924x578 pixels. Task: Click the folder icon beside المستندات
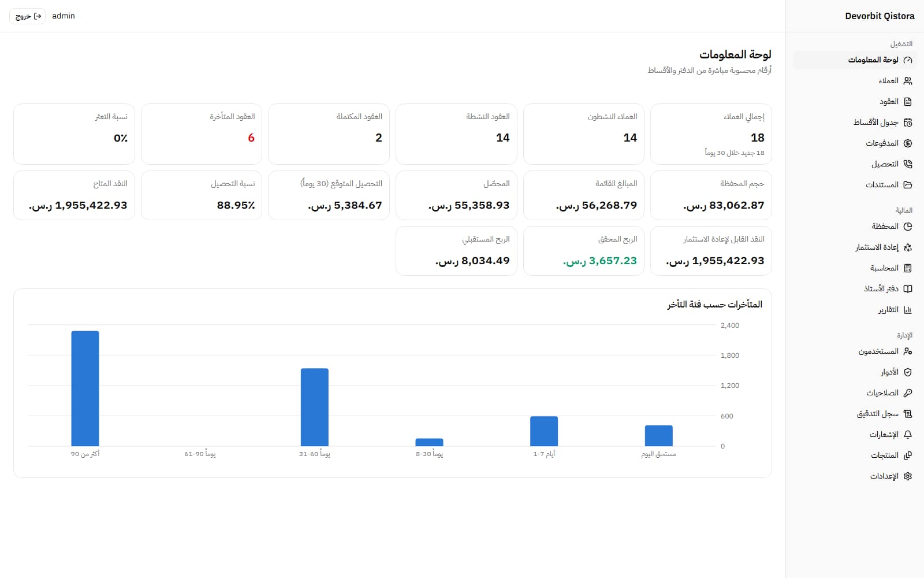908,185
